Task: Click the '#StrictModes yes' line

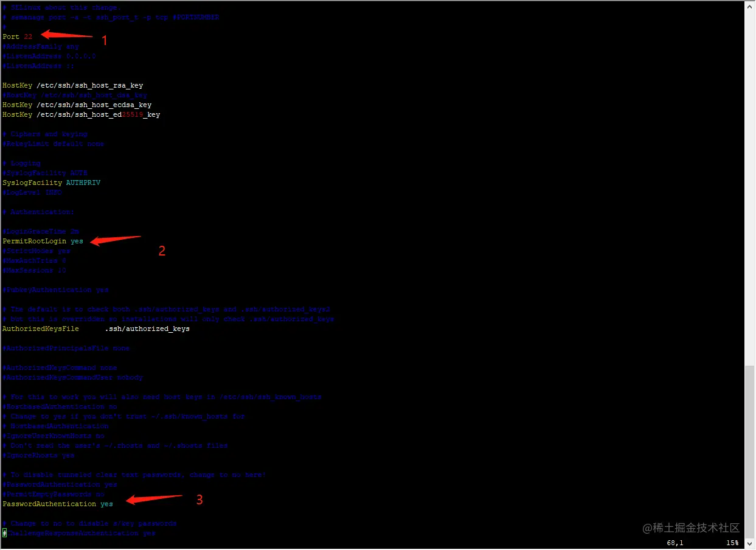Action: click(36, 251)
